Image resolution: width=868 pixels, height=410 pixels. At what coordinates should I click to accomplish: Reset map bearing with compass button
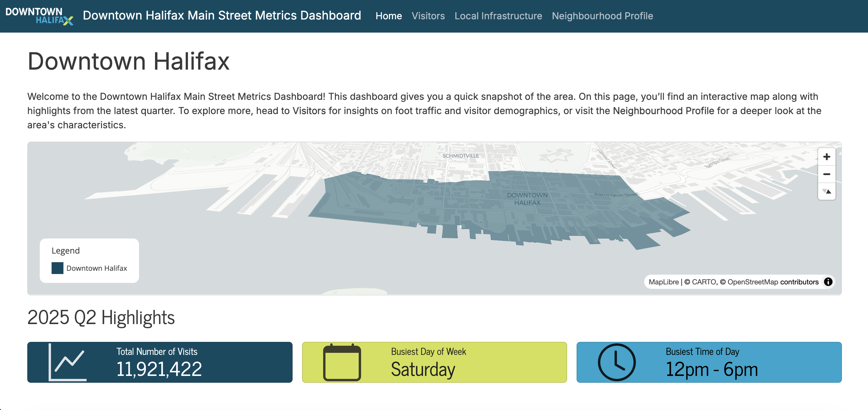coord(826,192)
